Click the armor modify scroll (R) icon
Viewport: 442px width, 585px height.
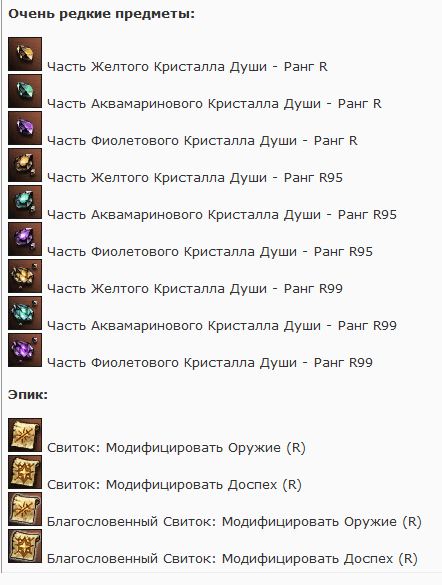(x=25, y=472)
